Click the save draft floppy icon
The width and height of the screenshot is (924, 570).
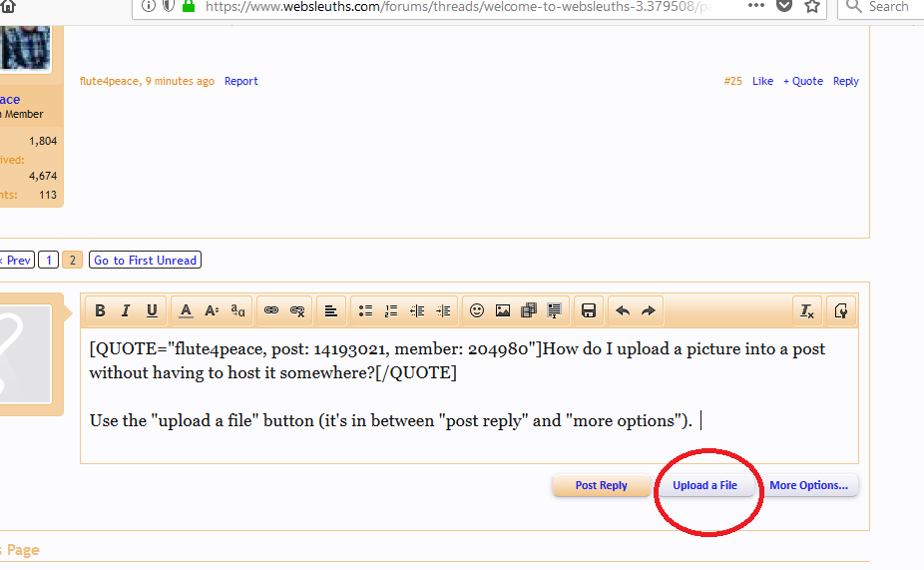pyautogui.click(x=589, y=311)
